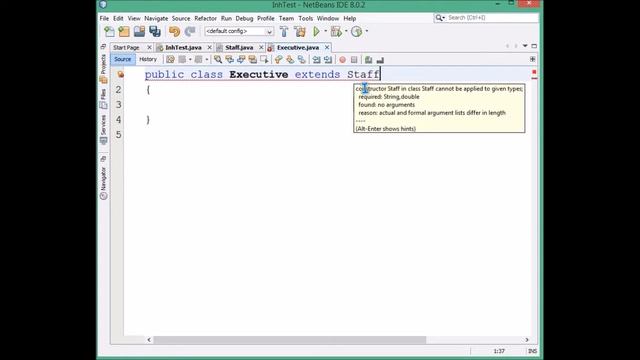
Task: Switch to the InhTest.java tab
Action: tap(183, 48)
